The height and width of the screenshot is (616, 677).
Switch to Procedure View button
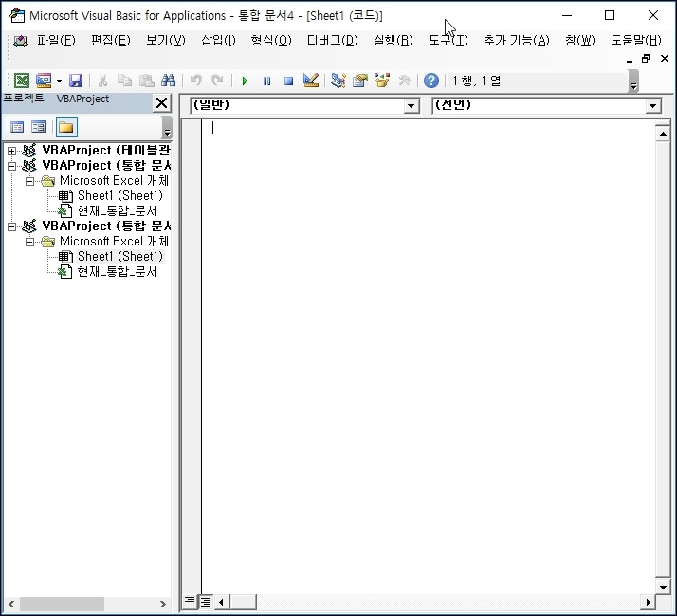coord(189,601)
